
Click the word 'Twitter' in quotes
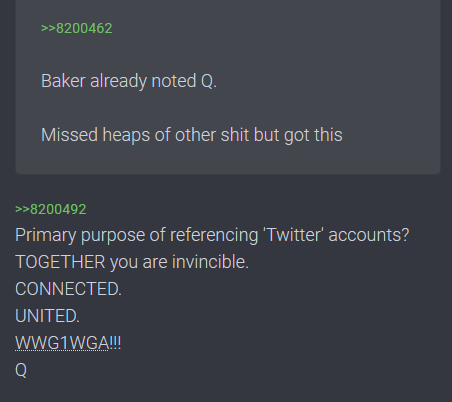tap(293, 235)
